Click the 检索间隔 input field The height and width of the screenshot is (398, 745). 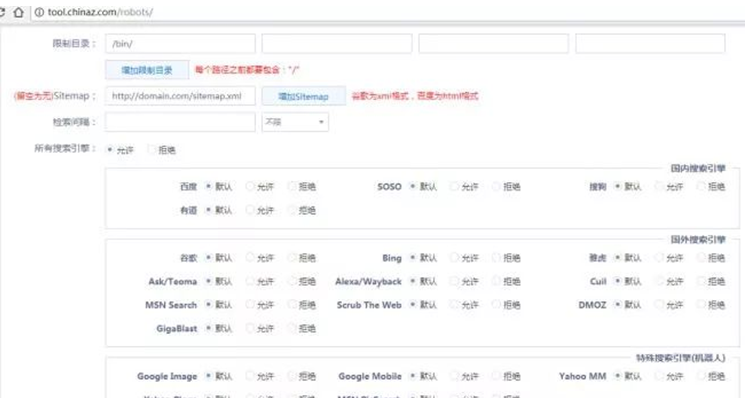tap(180, 122)
